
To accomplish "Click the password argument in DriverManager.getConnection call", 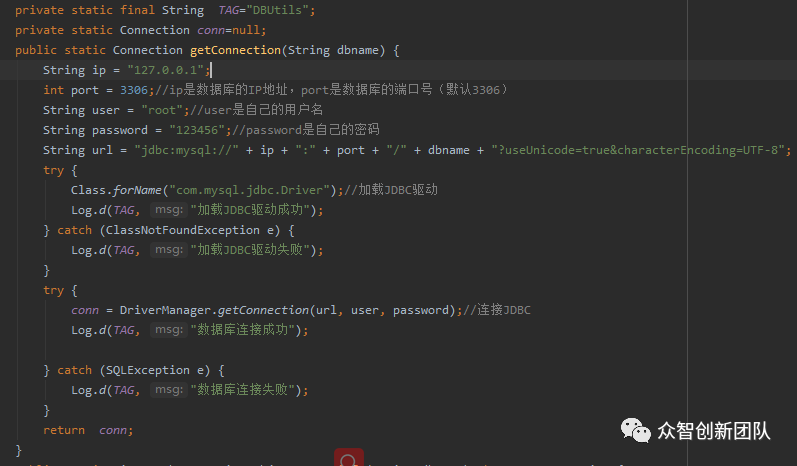I will (x=420, y=310).
